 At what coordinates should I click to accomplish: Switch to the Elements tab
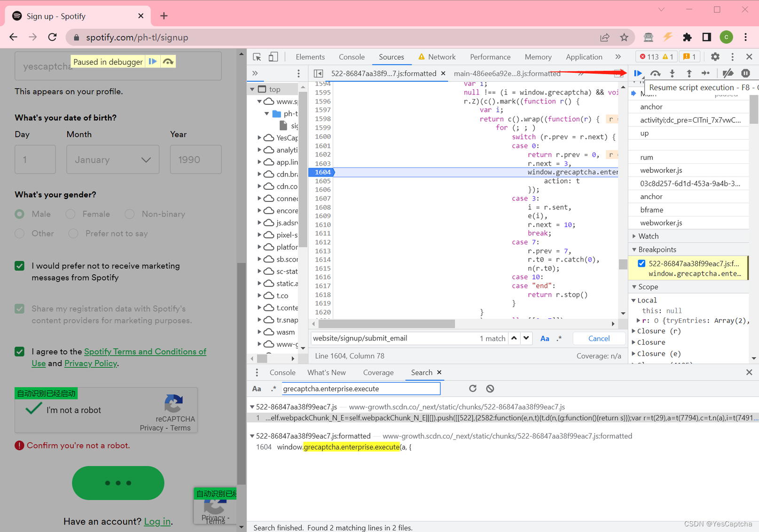[x=310, y=57]
